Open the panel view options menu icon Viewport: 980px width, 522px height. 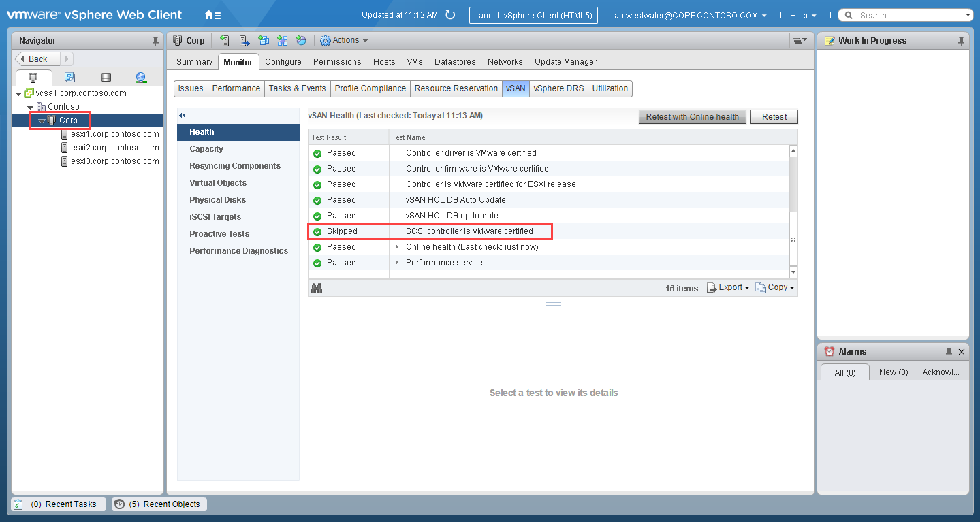point(799,41)
